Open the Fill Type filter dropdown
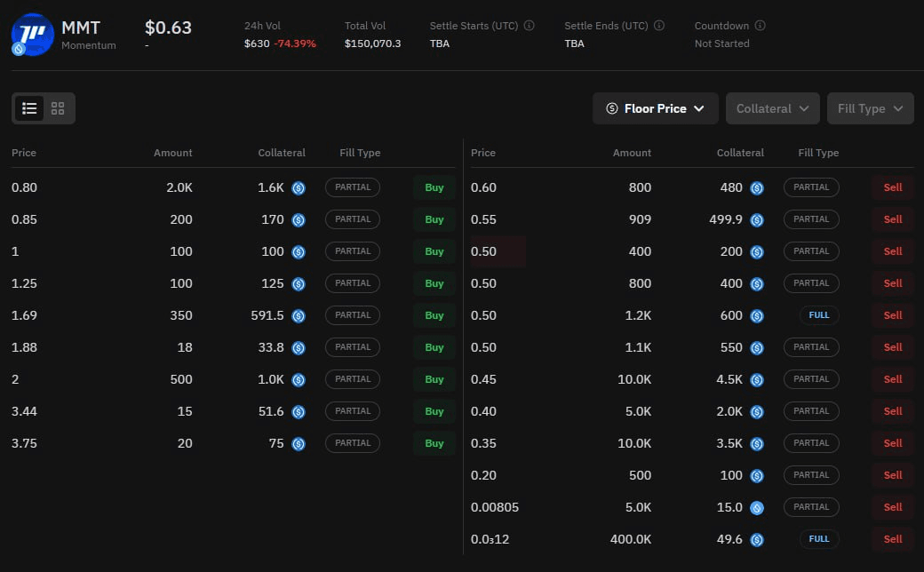Image resolution: width=924 pixels, height=572 pixels. (x=870, y=108)
